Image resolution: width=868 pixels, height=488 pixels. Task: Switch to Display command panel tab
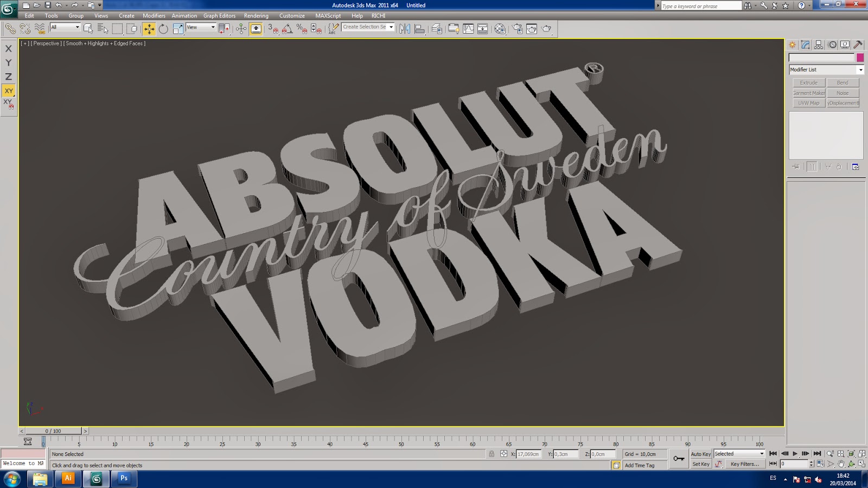click(845, 45)
